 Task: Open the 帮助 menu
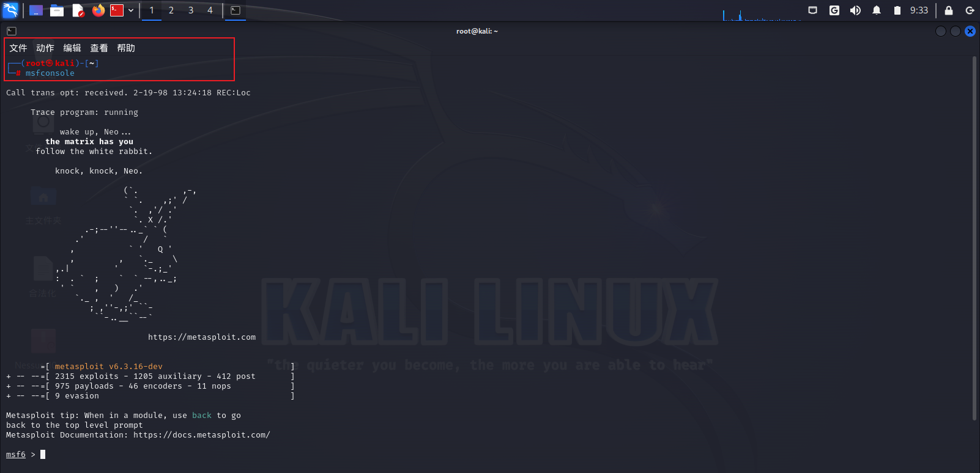126,48
